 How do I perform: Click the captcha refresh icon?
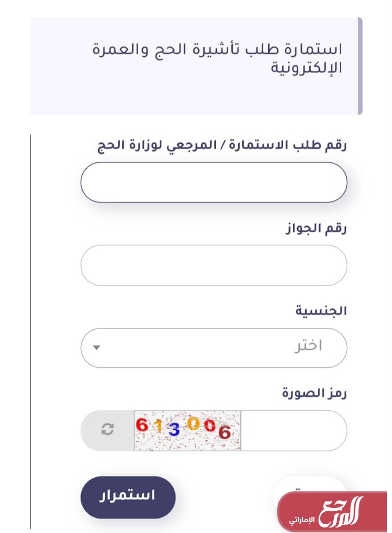pyautogui.click(x=107, y=430)
